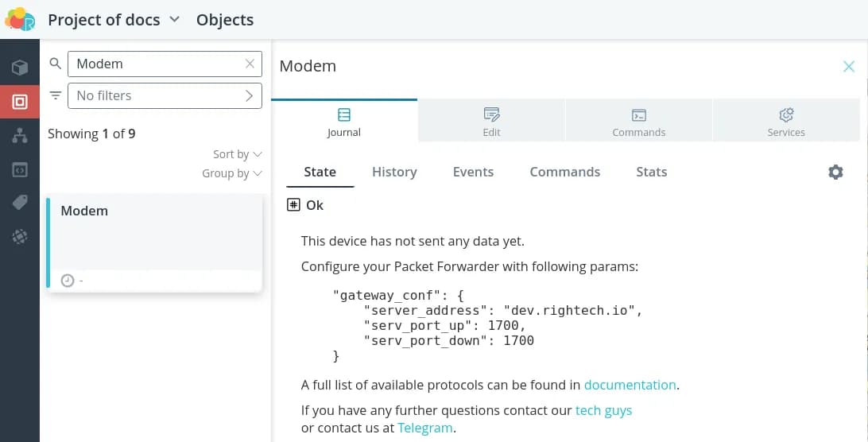Switch to the top Commands tab with terminal icon
Viewport: 868px width, 442px height.
point(638,122)
